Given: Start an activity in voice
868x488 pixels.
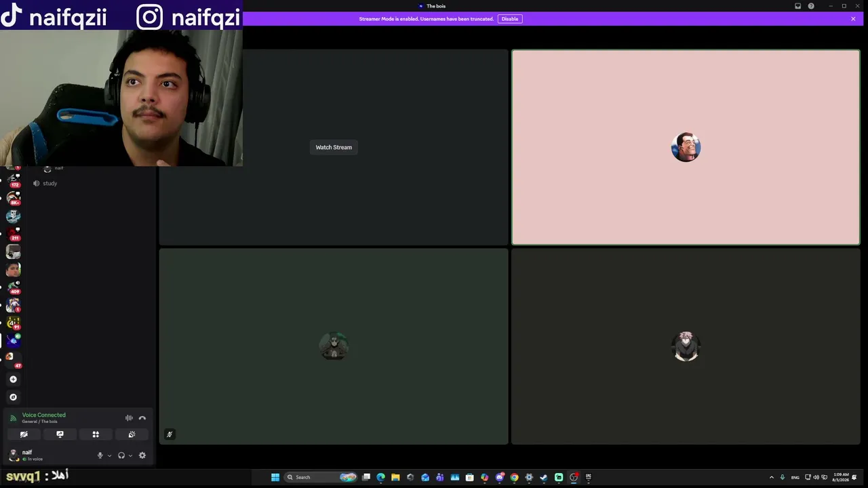Looking at the screenshot, I should [x=96, y=434].
